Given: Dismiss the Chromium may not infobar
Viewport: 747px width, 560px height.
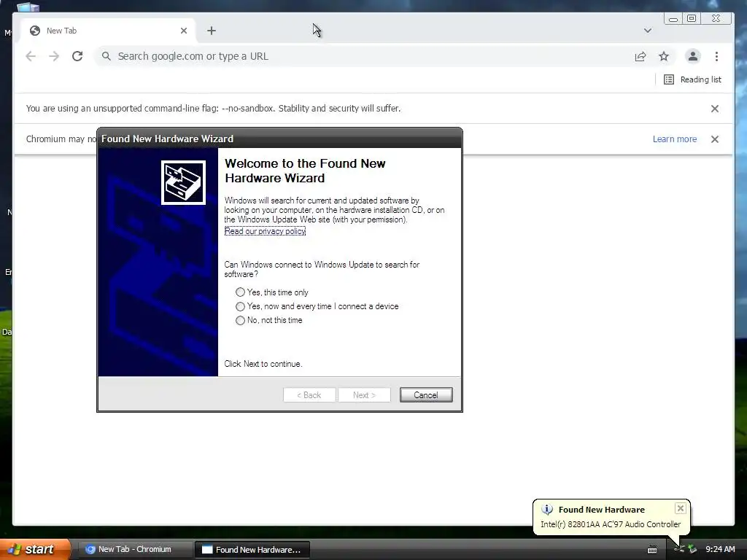Looking at the screenshot, I should tap(715, 139).
